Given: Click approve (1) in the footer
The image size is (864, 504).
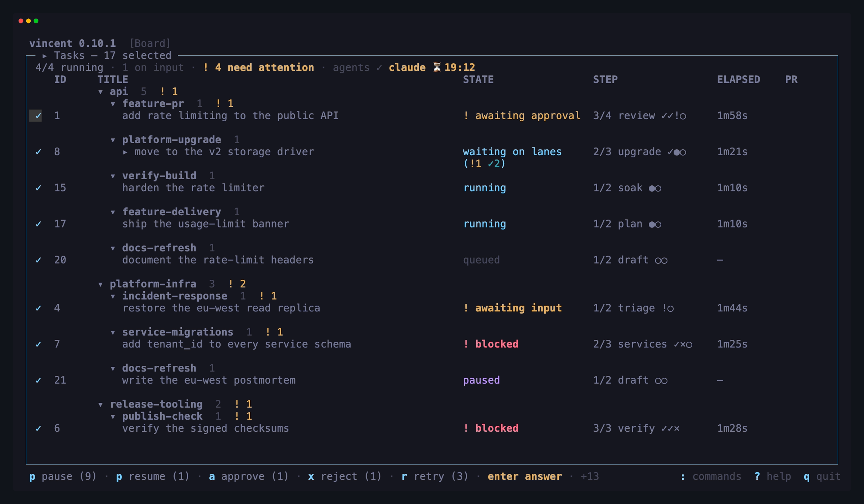Looking at the screenshot, I should coord(249,476).
